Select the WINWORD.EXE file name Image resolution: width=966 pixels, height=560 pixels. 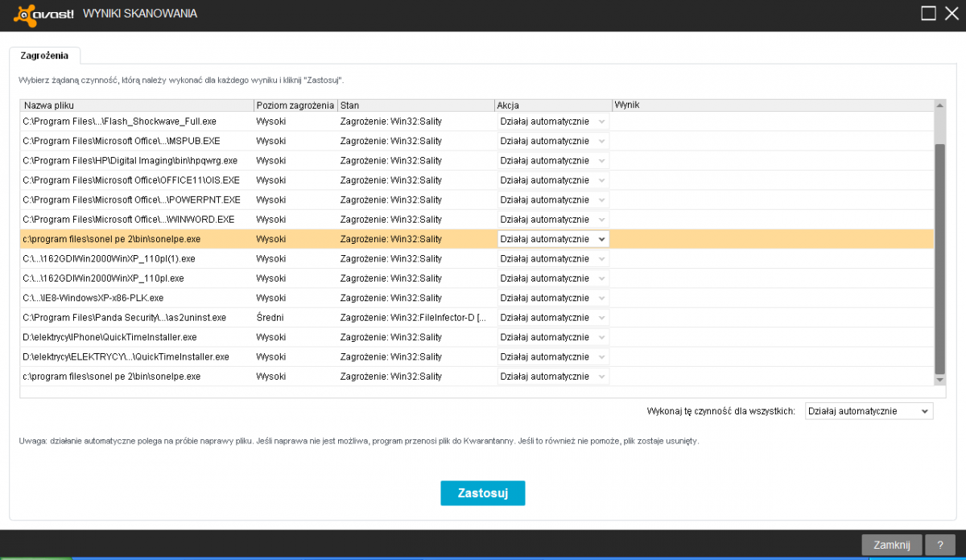[129, 219]
